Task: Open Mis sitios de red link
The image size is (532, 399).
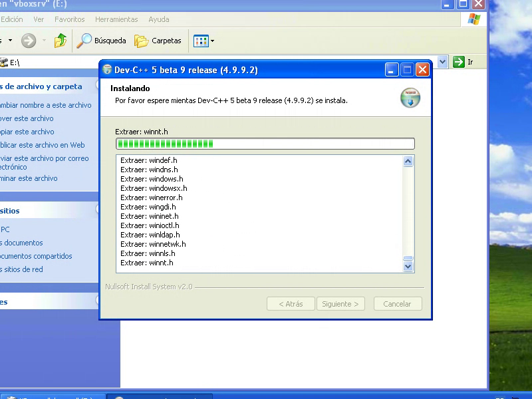Action: pos(21,269)
